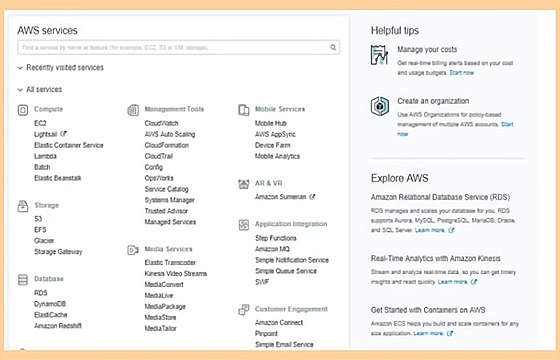Click Learn more under Amazon RDS
Screen dimensions: 560x360
click(x=430, y=230)
